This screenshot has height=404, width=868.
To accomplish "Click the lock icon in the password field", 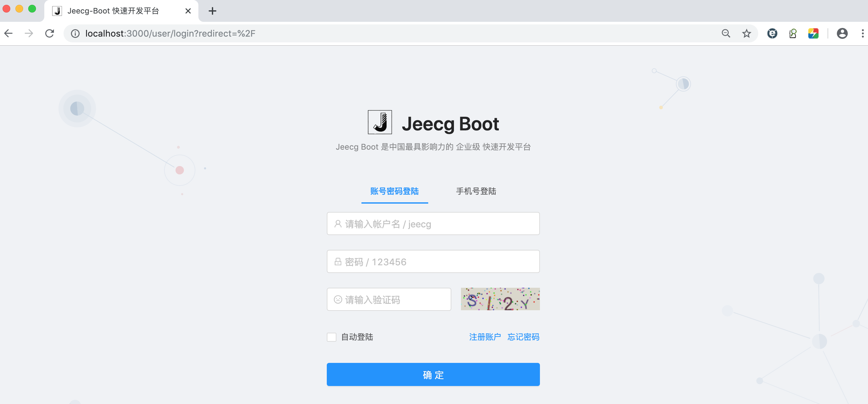I will 338,261.
